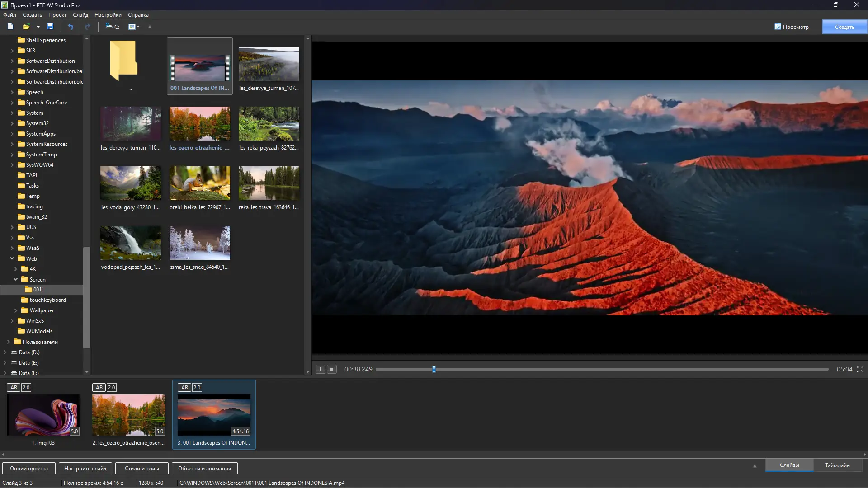Click the Объекты и анимация button
868x488 pixels.
tap(204, 469)
